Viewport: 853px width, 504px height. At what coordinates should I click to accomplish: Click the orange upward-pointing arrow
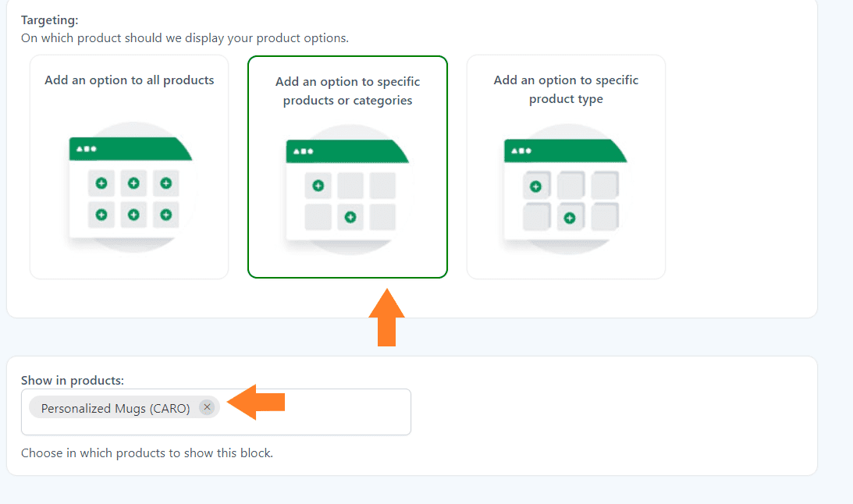[387, 317]
